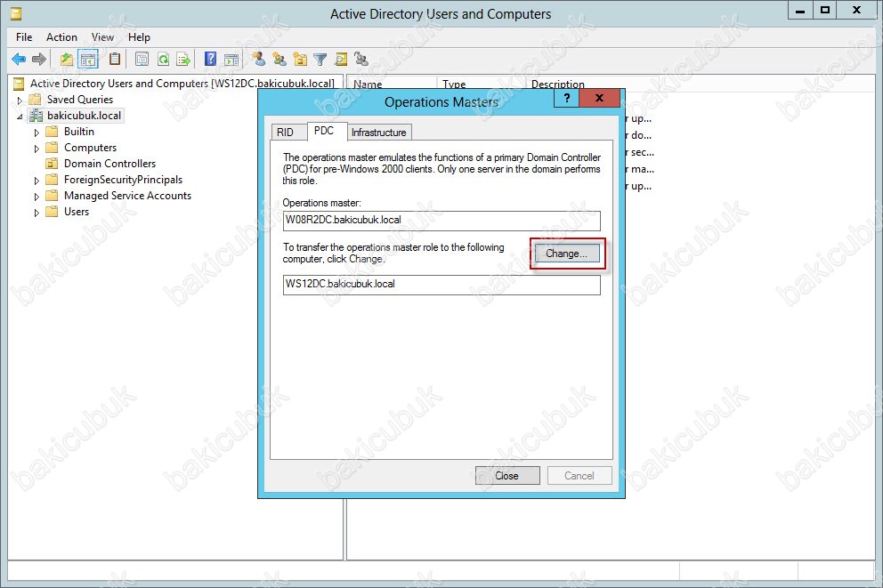Click the Name column header

pyautogui.click(x=392, y=85)
